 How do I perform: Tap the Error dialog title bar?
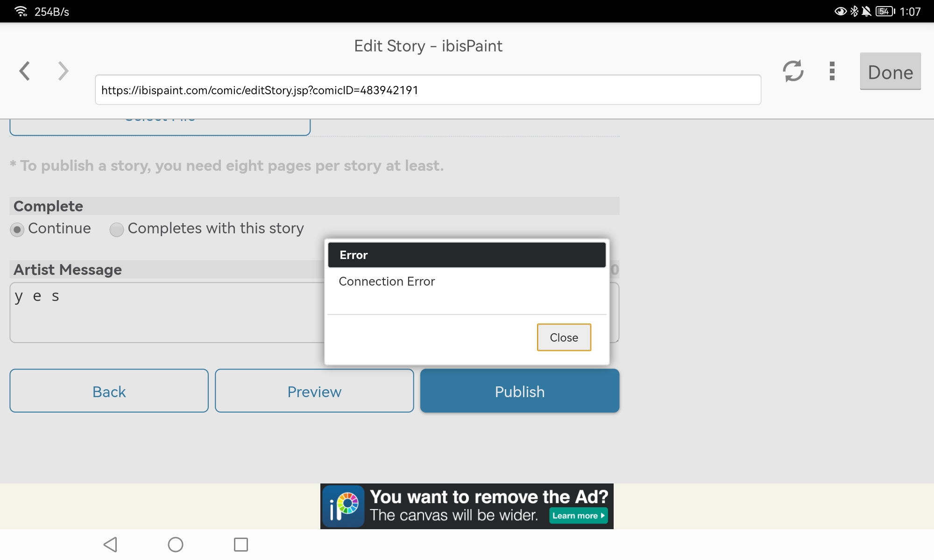[467, 255]
